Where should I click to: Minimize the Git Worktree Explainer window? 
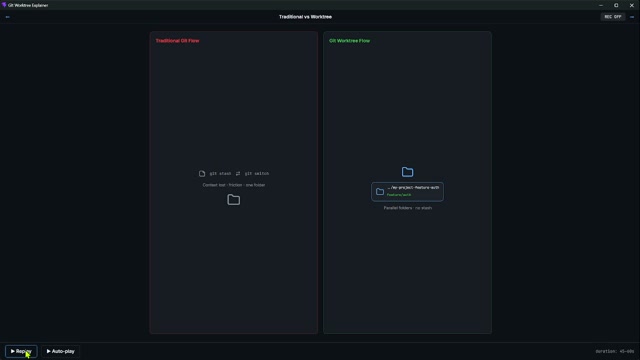coord(601,5)
